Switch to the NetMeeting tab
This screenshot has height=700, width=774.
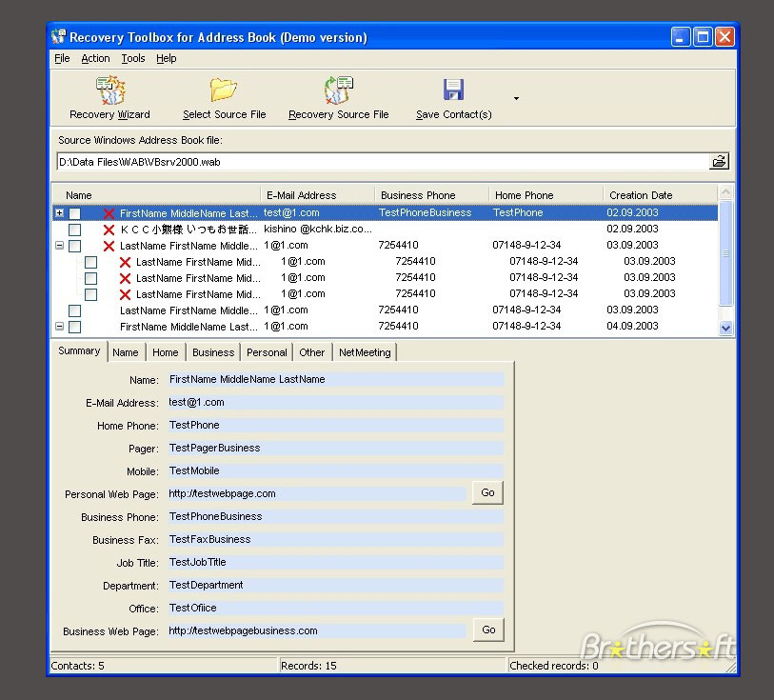[365, 352]
